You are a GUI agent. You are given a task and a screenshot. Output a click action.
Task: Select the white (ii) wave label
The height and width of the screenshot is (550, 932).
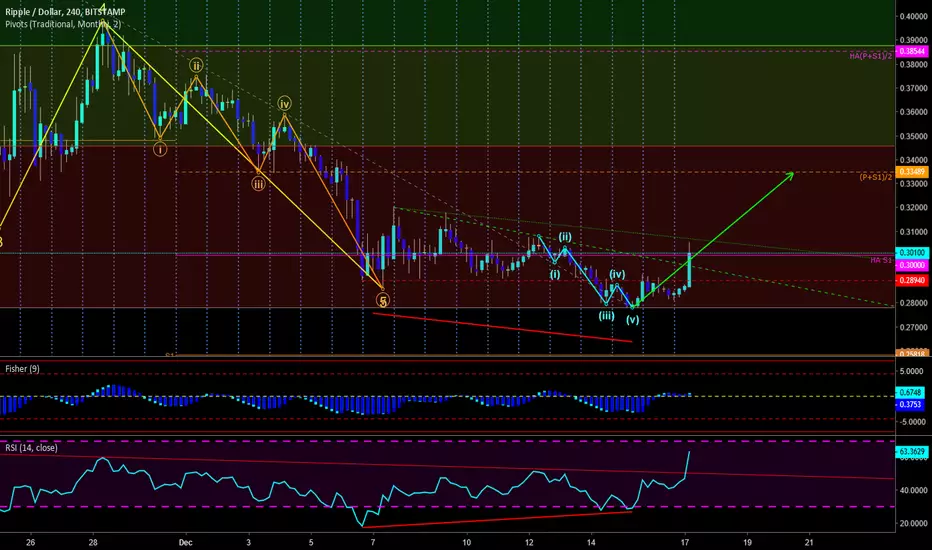[565, 237]
